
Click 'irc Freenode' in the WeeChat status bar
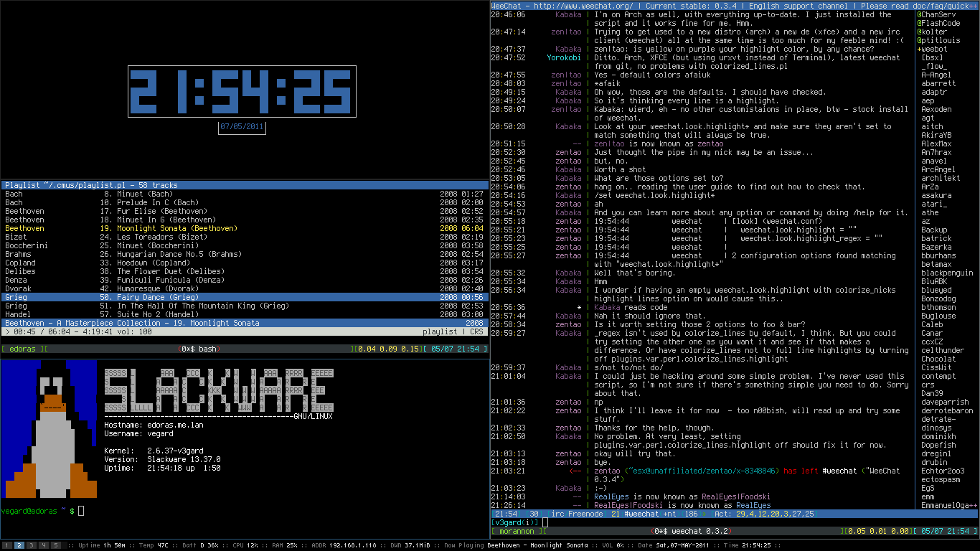pos(578,514)
